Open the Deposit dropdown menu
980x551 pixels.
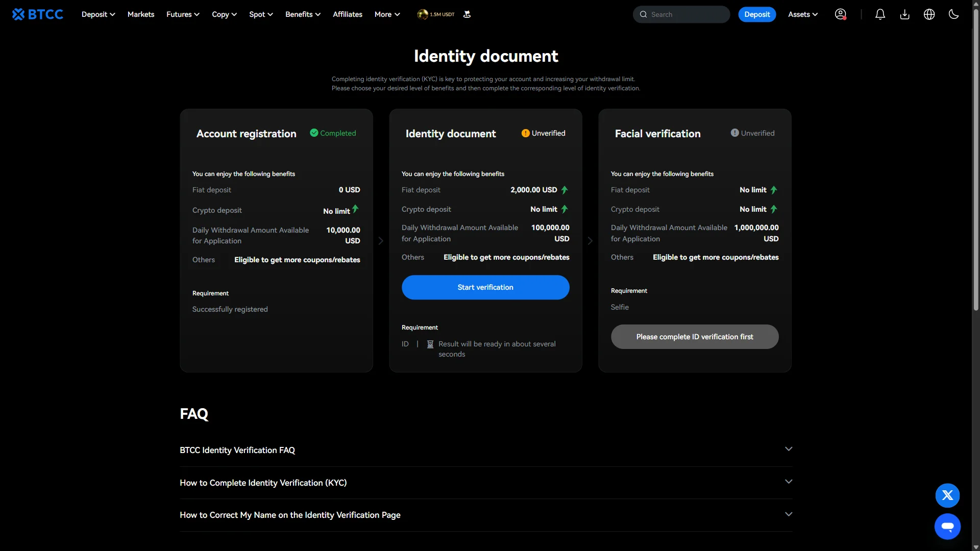point(98,14)
